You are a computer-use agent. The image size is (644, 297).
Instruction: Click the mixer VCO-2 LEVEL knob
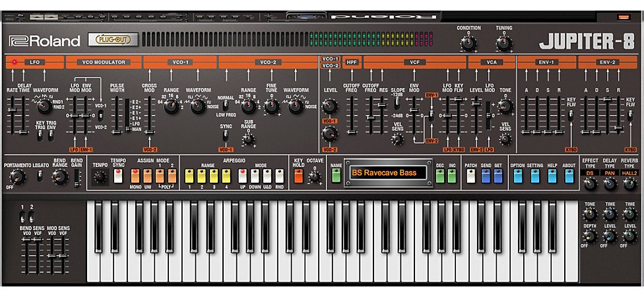click(329, 133)
